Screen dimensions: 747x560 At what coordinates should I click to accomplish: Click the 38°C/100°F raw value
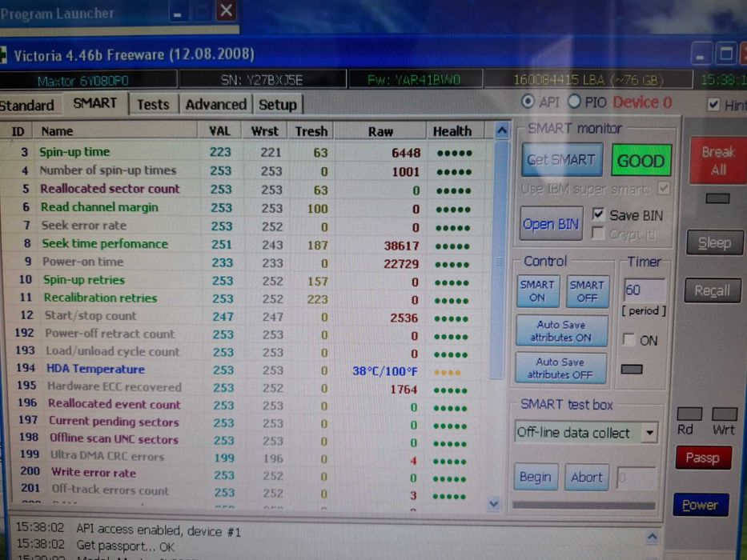coord(385,371)
